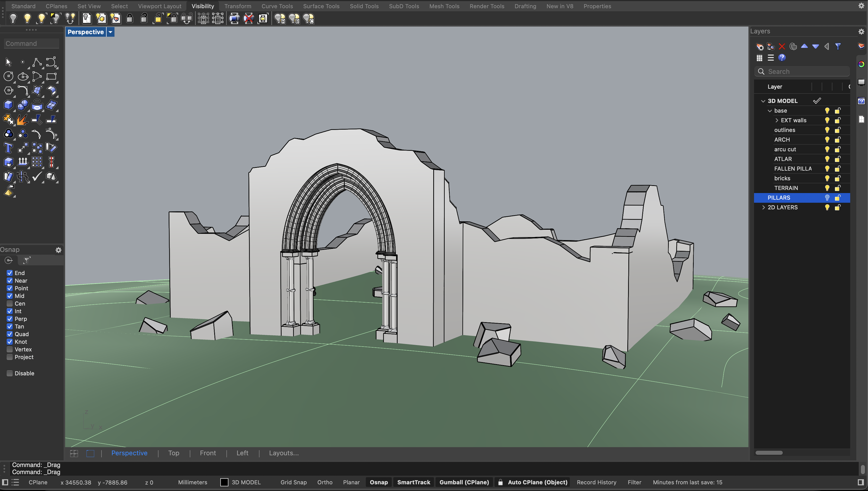Click the Text object tool
868x491 pixels.
point(8,148)
